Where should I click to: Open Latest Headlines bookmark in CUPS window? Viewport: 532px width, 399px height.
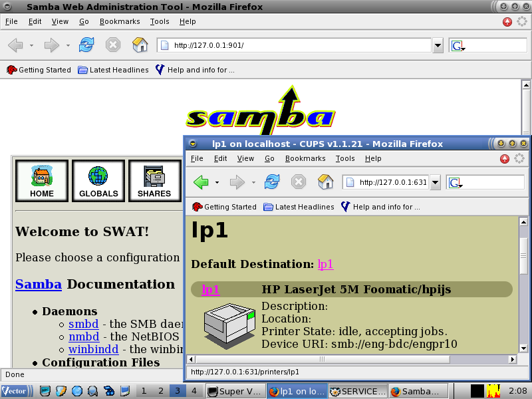point(299,207)
